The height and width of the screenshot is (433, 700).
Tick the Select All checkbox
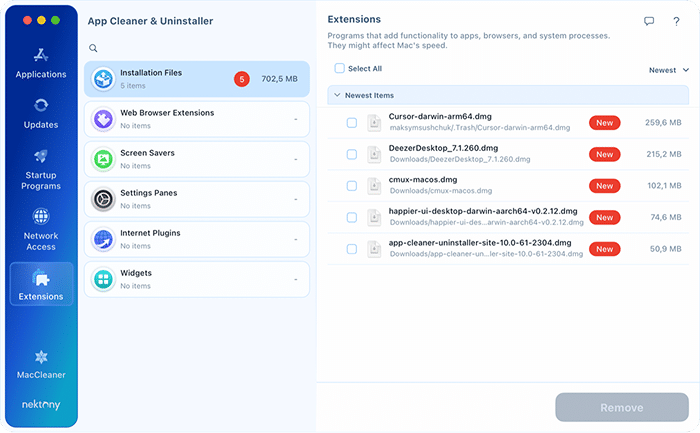340,68
